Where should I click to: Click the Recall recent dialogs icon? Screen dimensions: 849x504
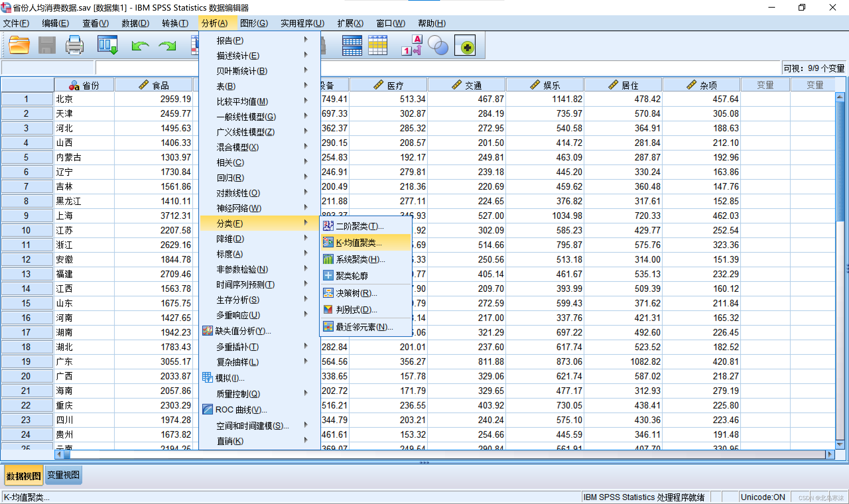[x=107, y=45]
